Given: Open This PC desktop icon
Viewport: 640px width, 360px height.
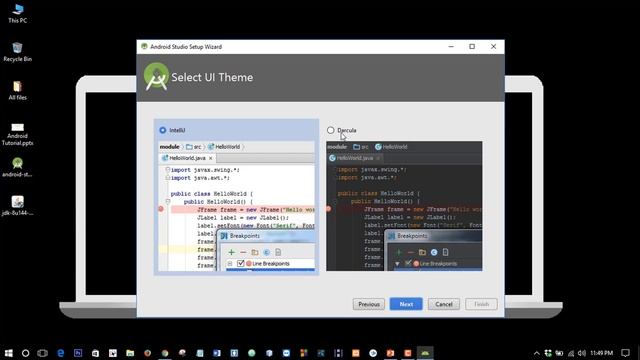Looking at the screenshot, I should pos(18,13).
